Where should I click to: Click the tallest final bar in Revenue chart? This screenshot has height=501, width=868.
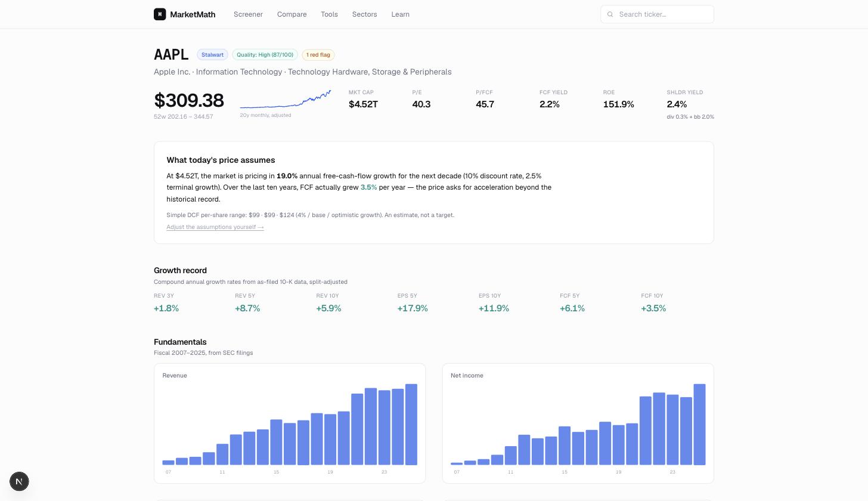[x=411, y=425]
